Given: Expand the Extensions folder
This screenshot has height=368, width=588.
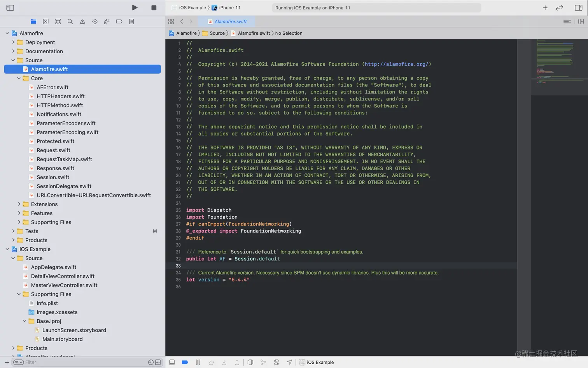Looking at the screenshot, I should [x=19, y=204].
